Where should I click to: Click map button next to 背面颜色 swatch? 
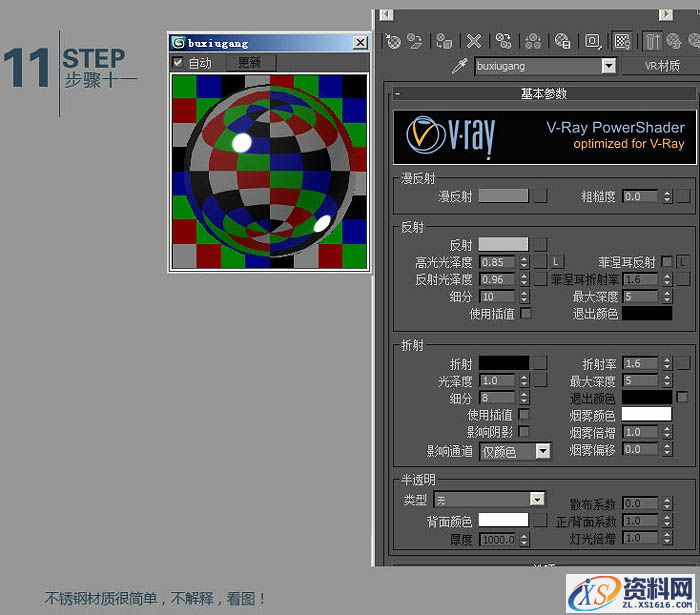(x=540, y=520)
